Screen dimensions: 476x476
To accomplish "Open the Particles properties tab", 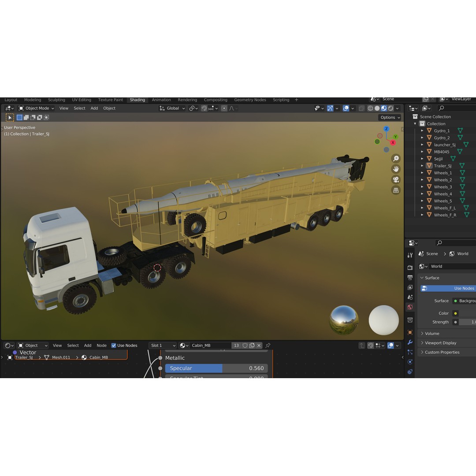I will coord(410,352).
